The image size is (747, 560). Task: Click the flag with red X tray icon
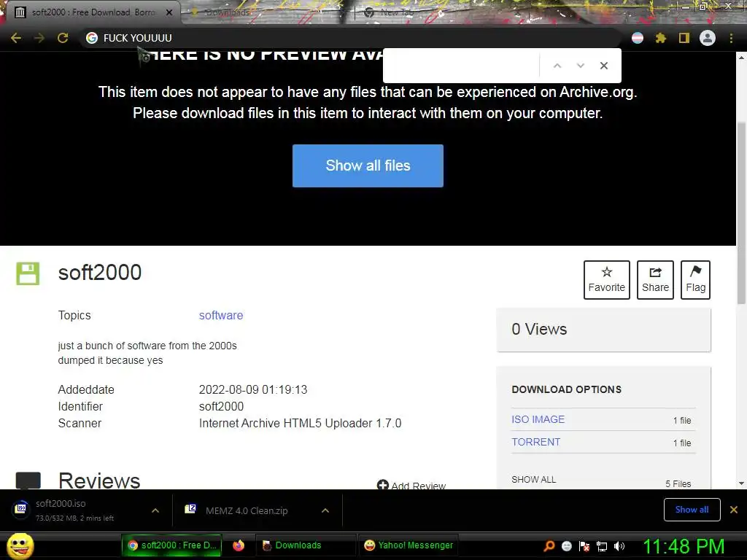point(584,546)
